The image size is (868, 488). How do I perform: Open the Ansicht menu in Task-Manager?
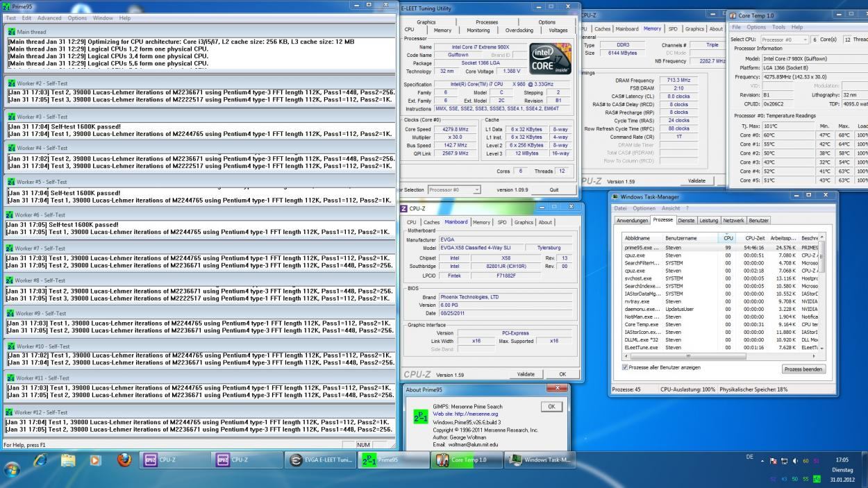click(x=671, y=208)
